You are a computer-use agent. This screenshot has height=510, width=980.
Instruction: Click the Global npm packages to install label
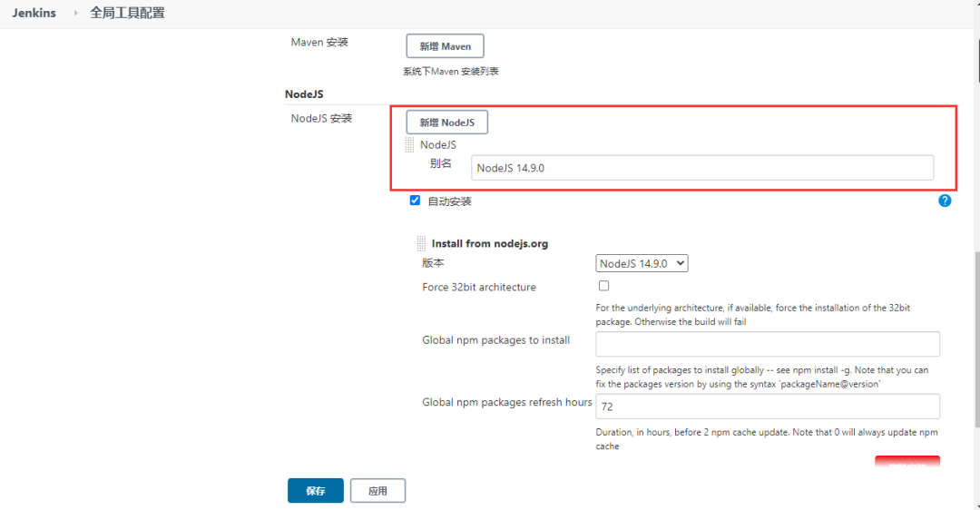pyautogui.click(x=495, y=340)
